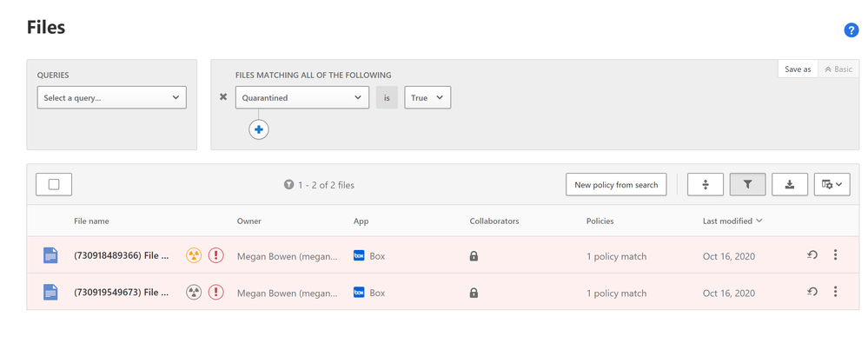Click the File name column header
868x356 pixels.
pos(91,221)
